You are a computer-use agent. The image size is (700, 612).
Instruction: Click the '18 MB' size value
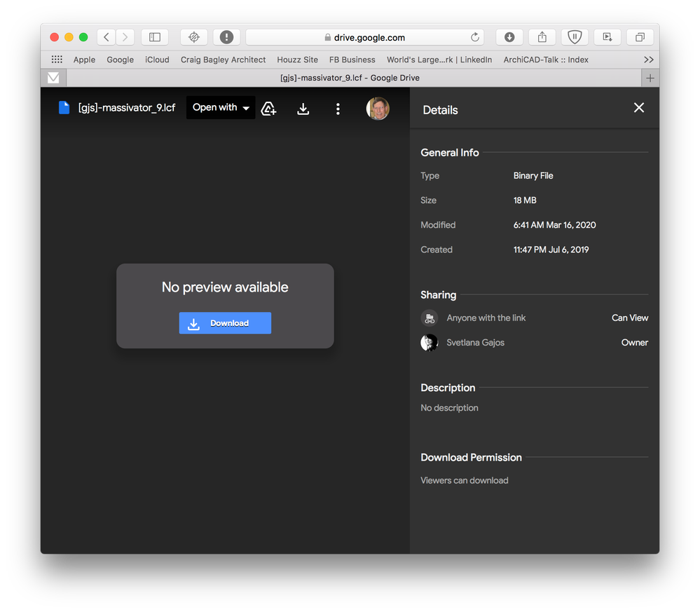point(525,200)
